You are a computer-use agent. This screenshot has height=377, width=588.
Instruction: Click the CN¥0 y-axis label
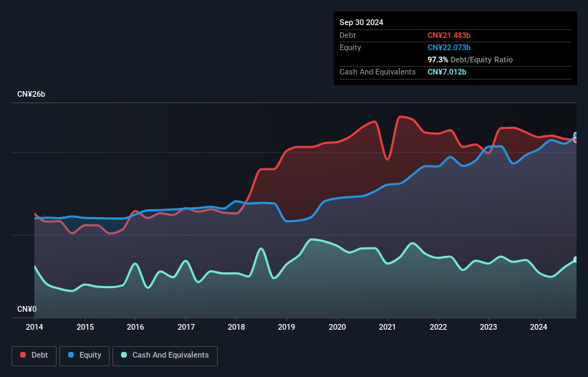[25, 310]
